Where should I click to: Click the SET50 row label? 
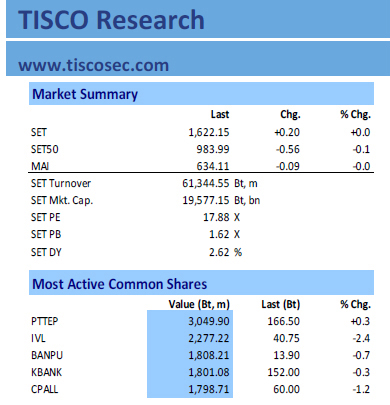[x=45, y=149]
